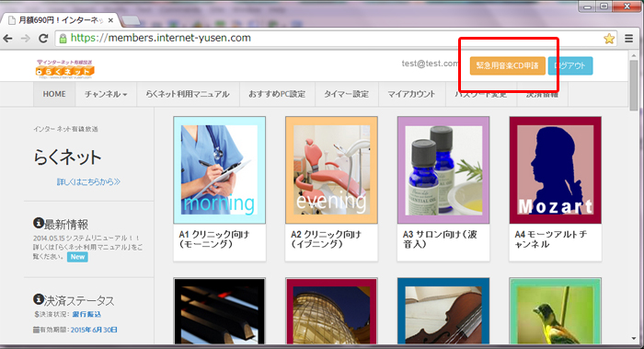The height and width of the screenshot is (349, 644).
Task: Click the 銀行振込 payment status link
Action: [x=86, y=315]
